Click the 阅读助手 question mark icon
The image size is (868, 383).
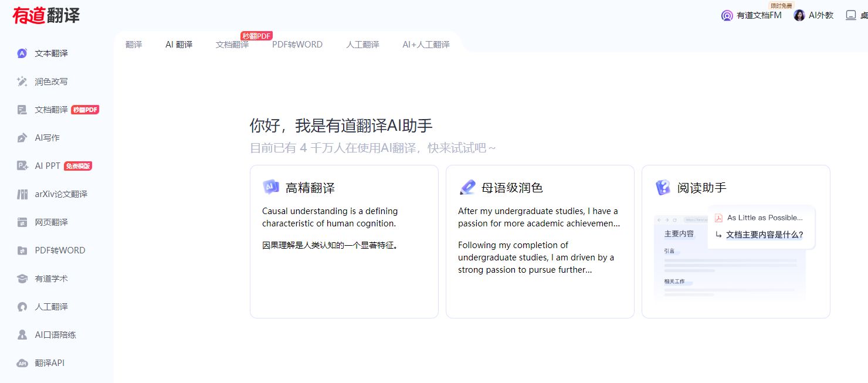[x=663, y=187]
